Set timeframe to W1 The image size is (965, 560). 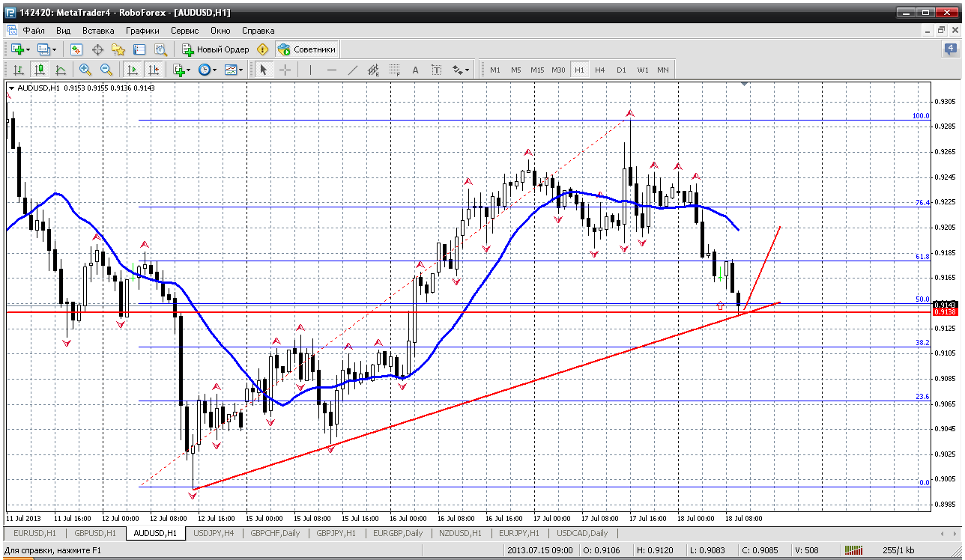click(643, 70)
